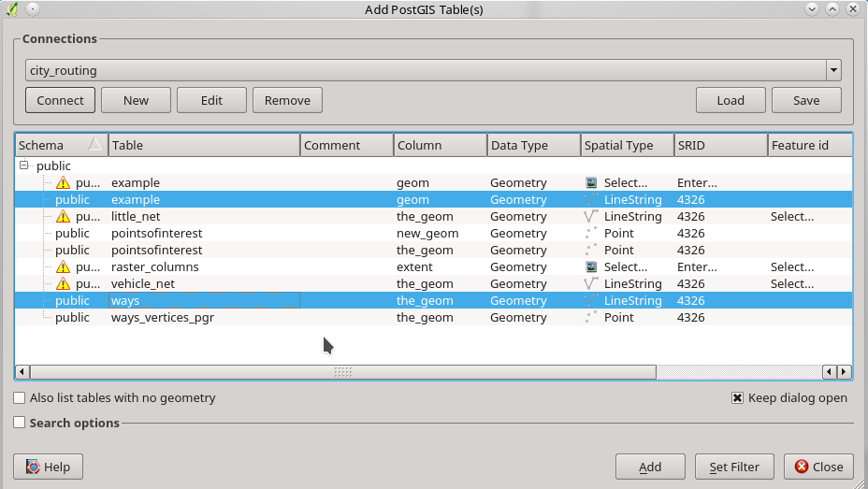Click extent column cell in raster_columns row
The width and height of the screenshot is (868, 489).
point(414,266)
